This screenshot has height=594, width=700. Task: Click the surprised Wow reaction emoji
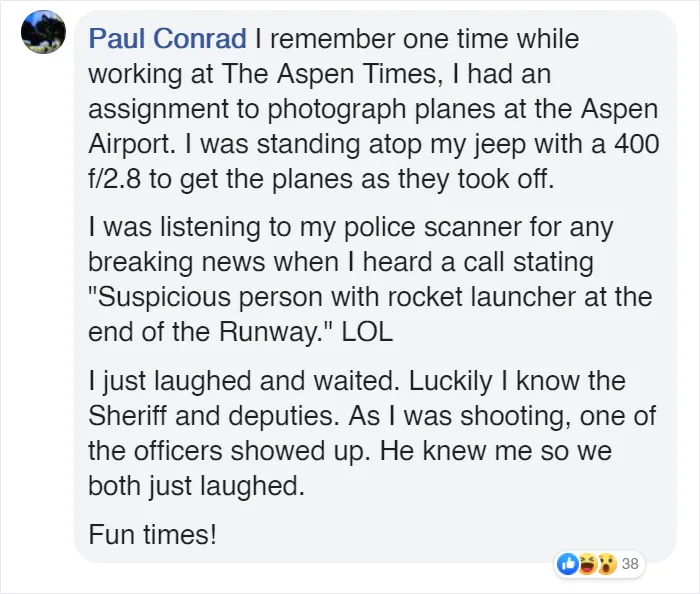(x=606, y=564)
